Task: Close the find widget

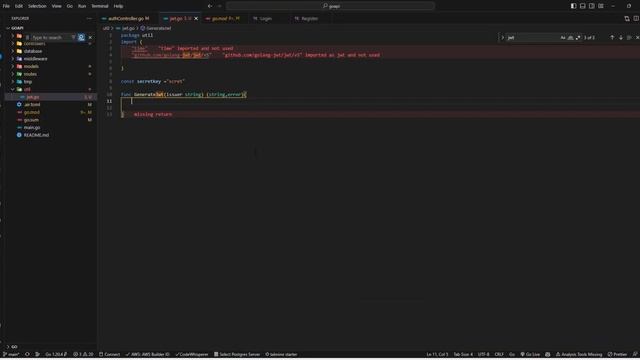Action: point(637,38)
